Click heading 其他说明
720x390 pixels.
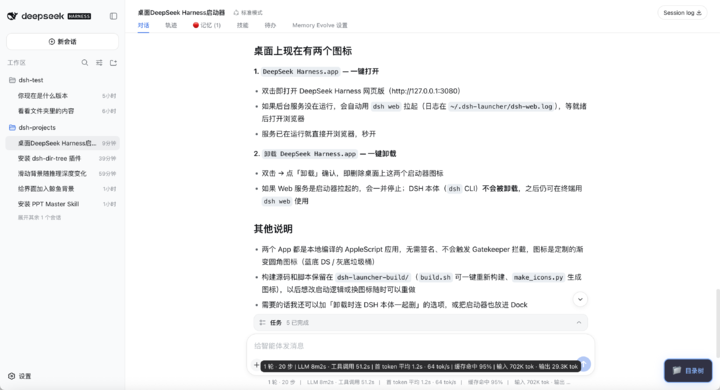pyautogui.click(x=273, y=229)
